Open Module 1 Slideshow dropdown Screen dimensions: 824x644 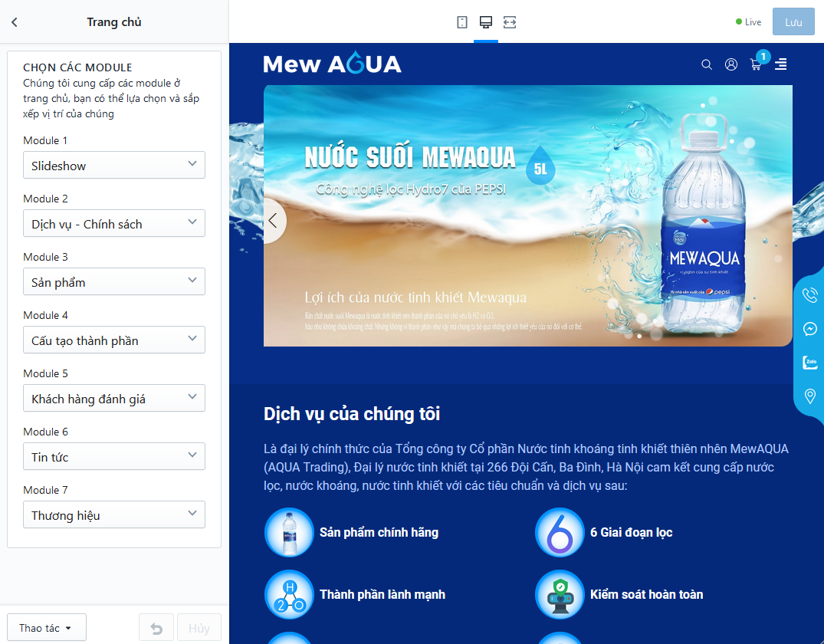coord(114,166)
